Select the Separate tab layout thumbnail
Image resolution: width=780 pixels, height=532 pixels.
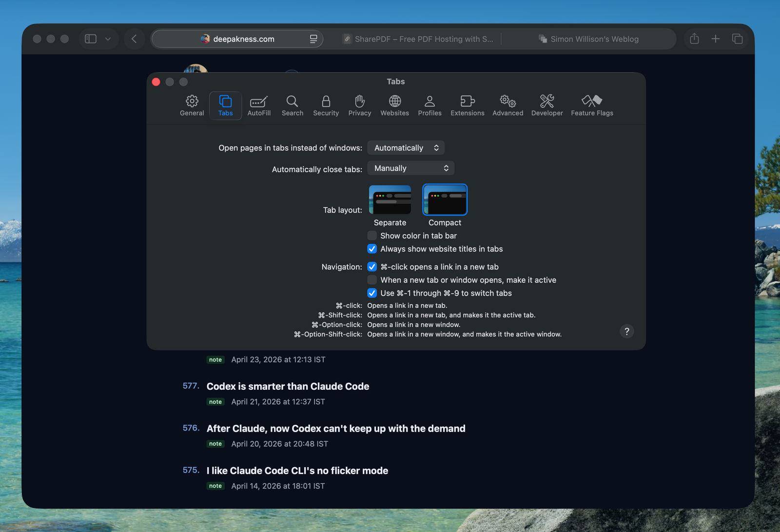point(390,200)
